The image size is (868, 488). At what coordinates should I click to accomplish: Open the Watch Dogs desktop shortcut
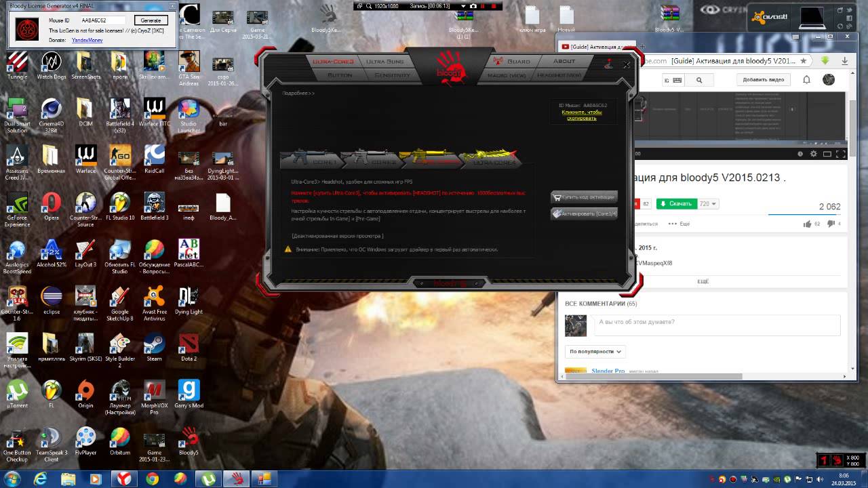[52, 66]
